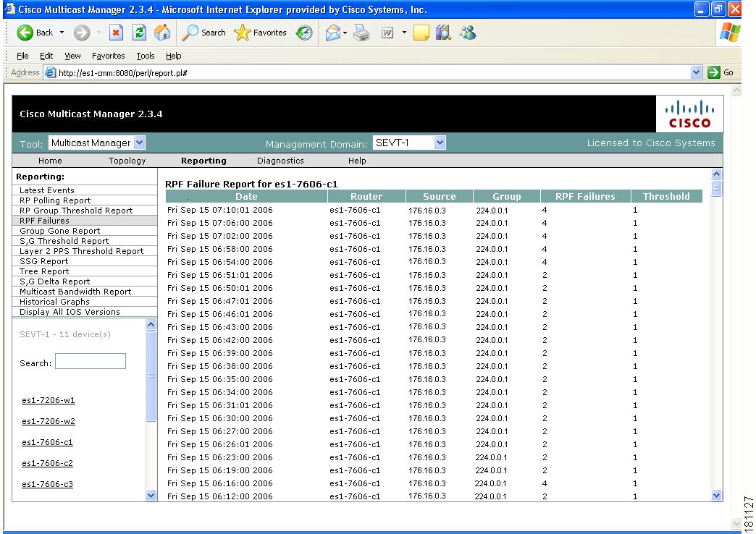The image size is (756, 534).
Task: Select device es1-7206-w1
Action: tap(49, 400)
